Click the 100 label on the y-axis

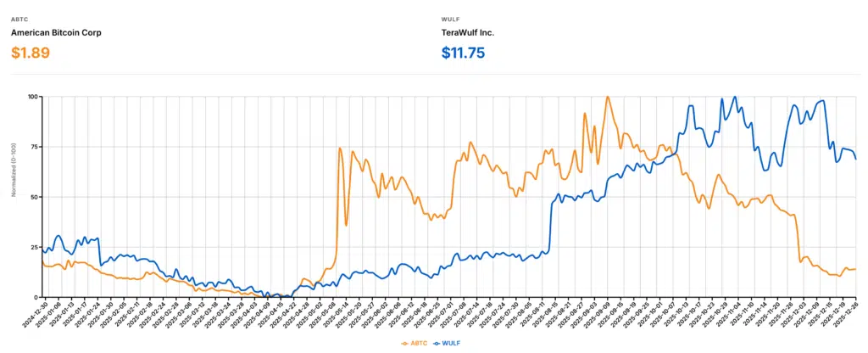(x=32, y=97)
